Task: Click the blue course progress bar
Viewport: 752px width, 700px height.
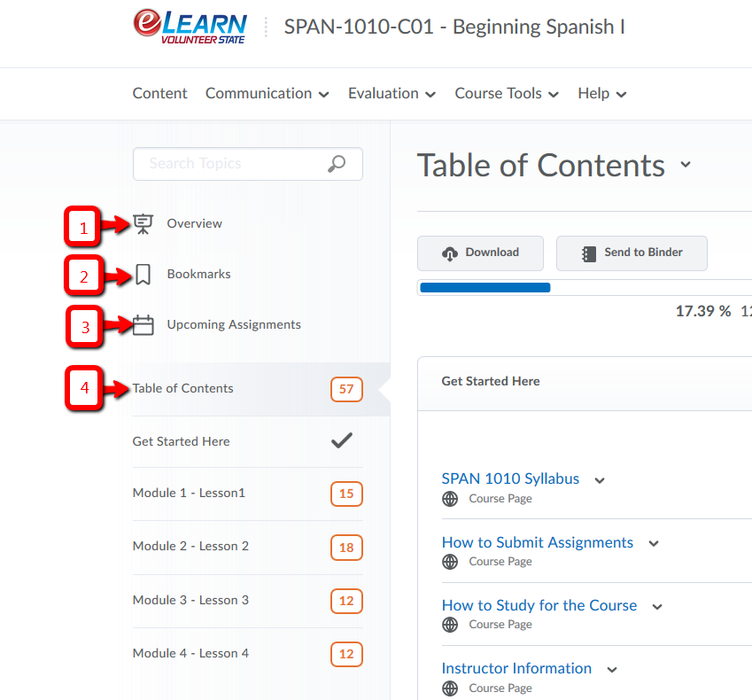Action: 485,288
